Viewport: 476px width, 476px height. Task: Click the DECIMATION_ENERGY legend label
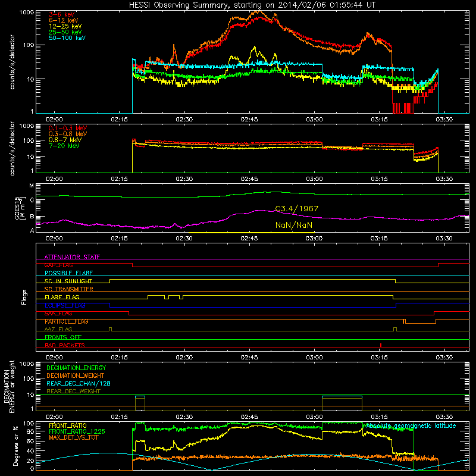76,368
